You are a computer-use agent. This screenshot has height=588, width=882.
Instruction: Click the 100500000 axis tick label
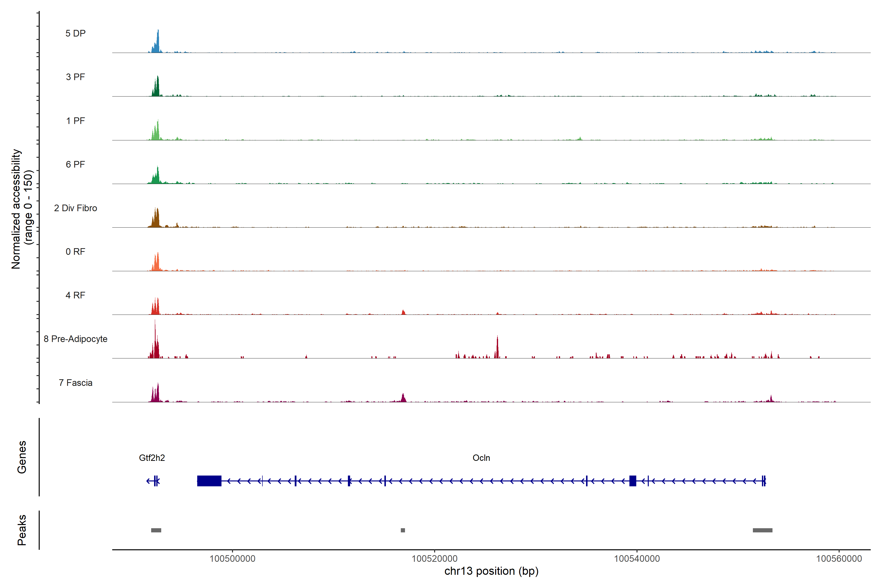pyautogui.click(x=232, y=559)
